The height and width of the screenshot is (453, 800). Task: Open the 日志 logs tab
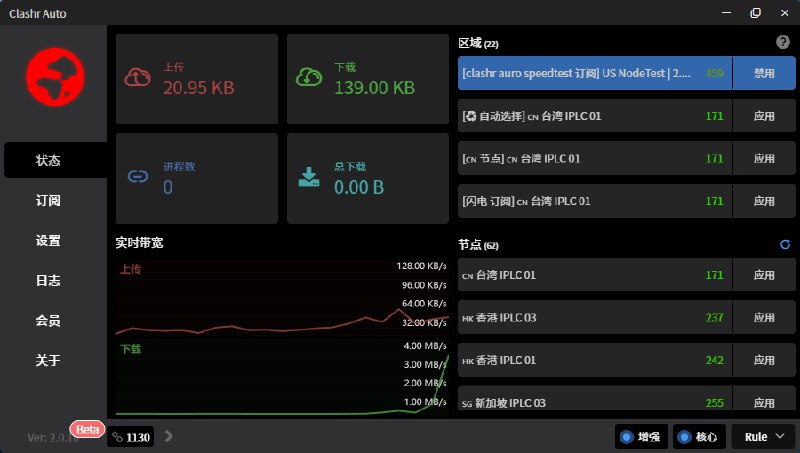48,281
